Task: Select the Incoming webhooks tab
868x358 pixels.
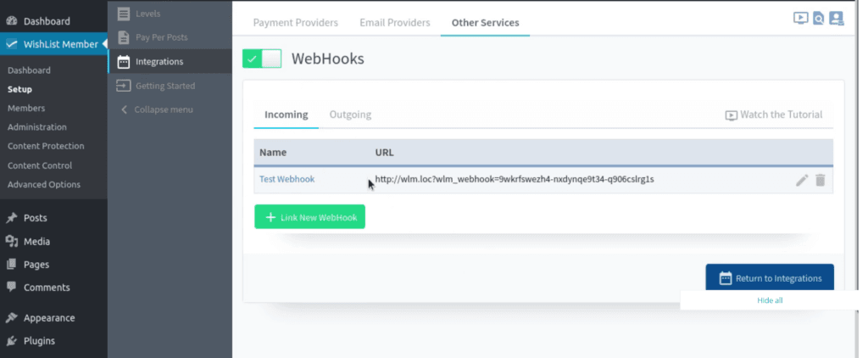Action: coord(287,115)
